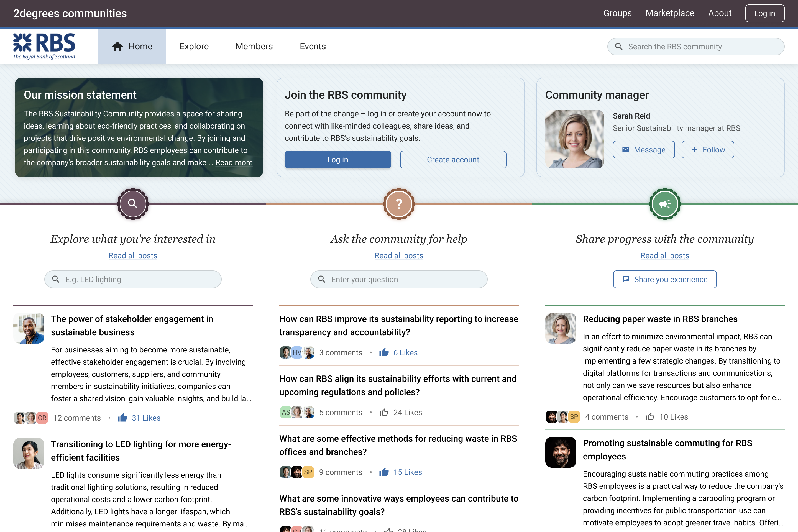
Task: Click 4 comments on paper waste post
Action: pos(607,417)
